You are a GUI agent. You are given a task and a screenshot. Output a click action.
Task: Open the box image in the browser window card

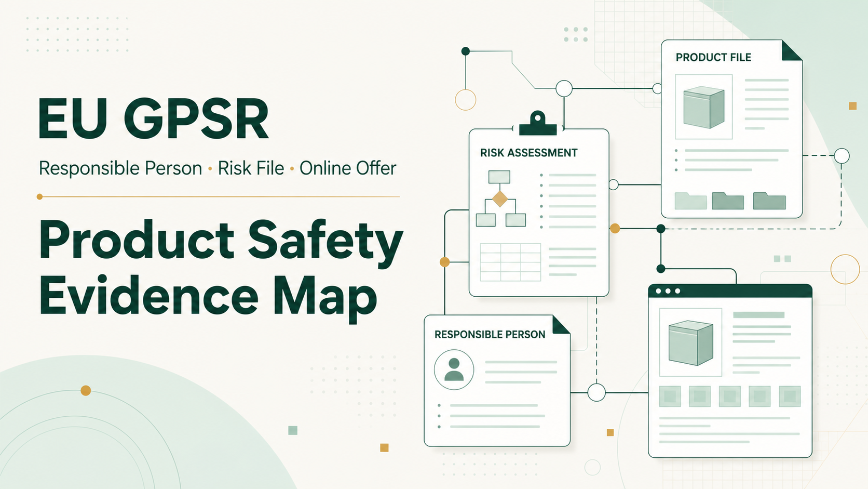690,342
